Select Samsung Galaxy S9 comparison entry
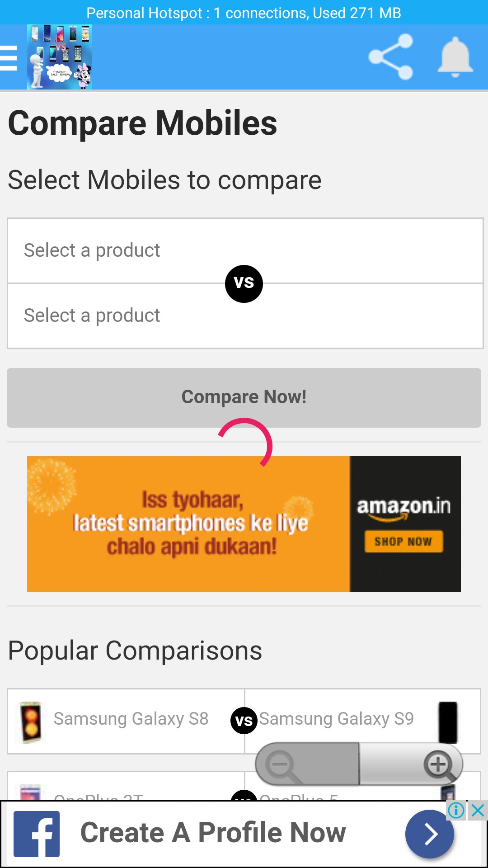The width and height of the screenshot is (488, 868). click(x=336, y=719)
